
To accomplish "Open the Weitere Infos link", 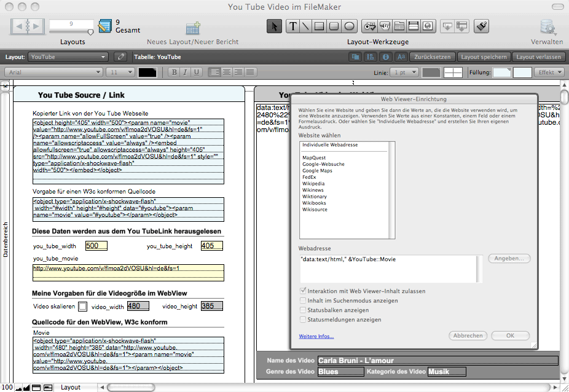I will point(316,336).
